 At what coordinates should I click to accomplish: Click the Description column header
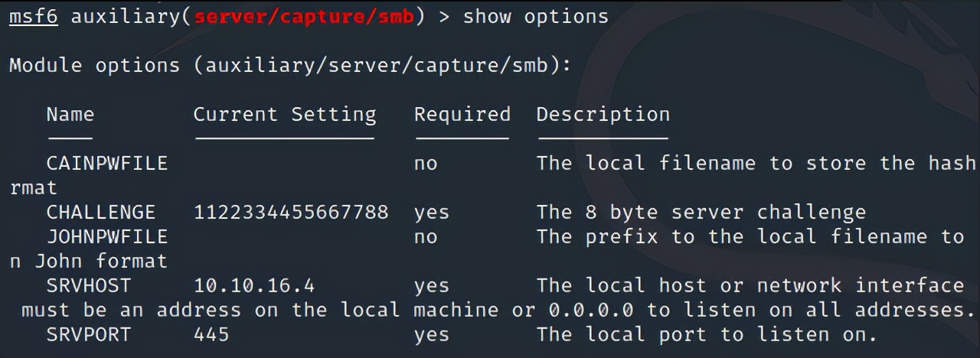(603, 115)
